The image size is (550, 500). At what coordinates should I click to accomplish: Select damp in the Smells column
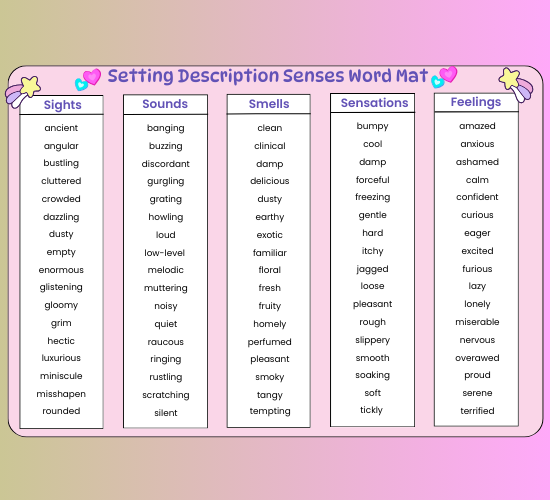tap(270, 164)
